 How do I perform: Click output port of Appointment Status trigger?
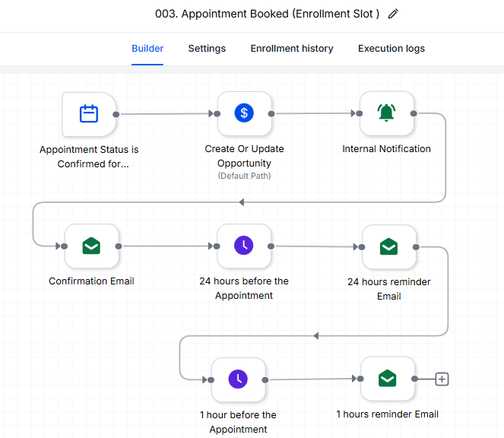point(116,114)
